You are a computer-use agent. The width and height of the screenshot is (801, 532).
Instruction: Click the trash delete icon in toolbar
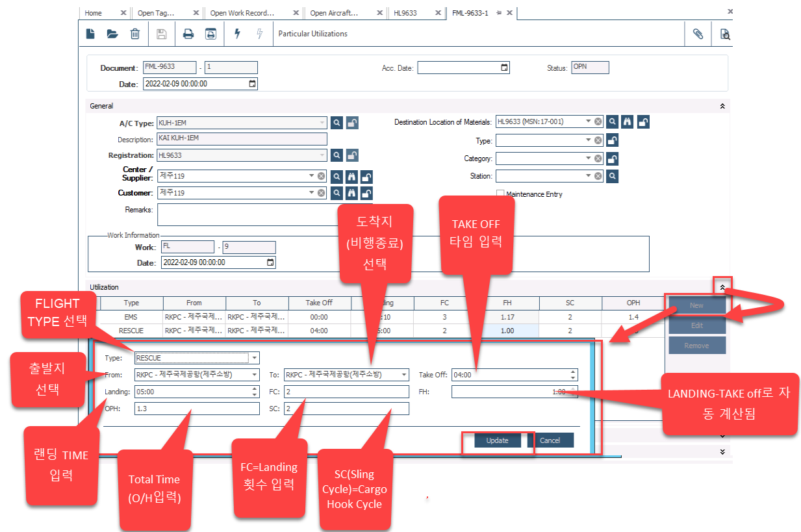click(134, 34)
